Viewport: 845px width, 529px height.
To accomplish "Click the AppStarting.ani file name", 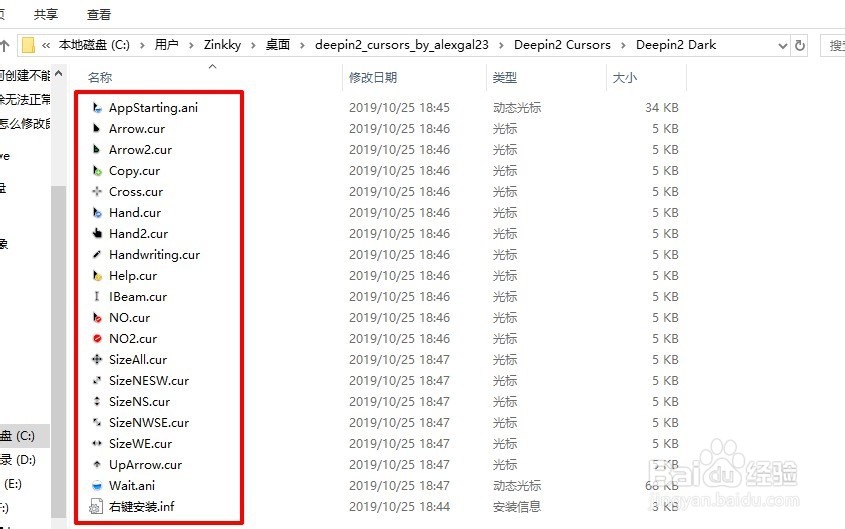I will coord(154,108).
